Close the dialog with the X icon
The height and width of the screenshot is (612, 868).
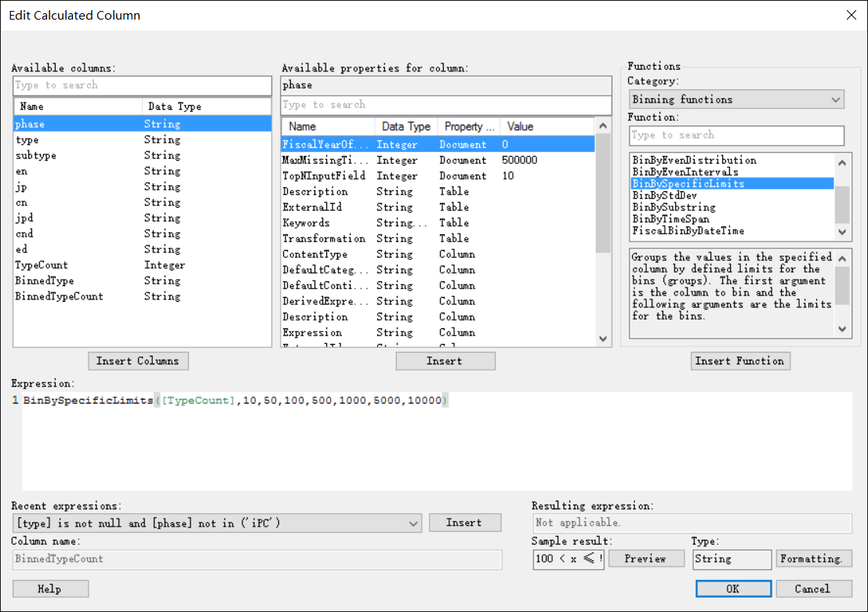[852, 15]
